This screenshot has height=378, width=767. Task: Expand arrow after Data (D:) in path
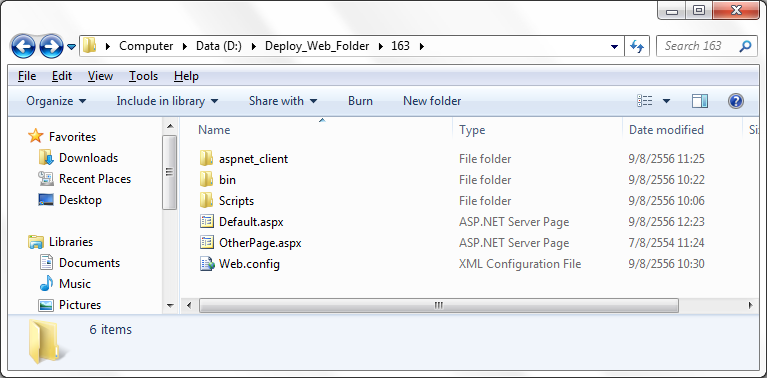click(253, 46)
